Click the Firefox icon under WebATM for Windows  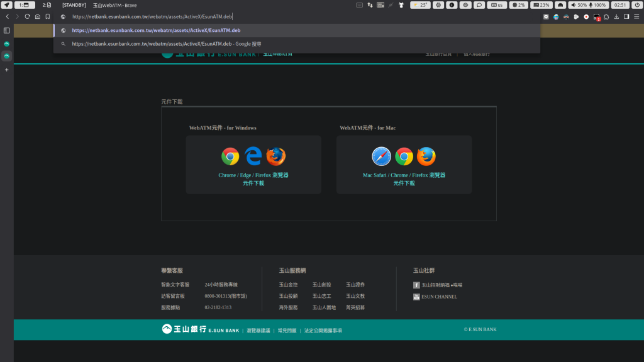click(x=275, y=156)
